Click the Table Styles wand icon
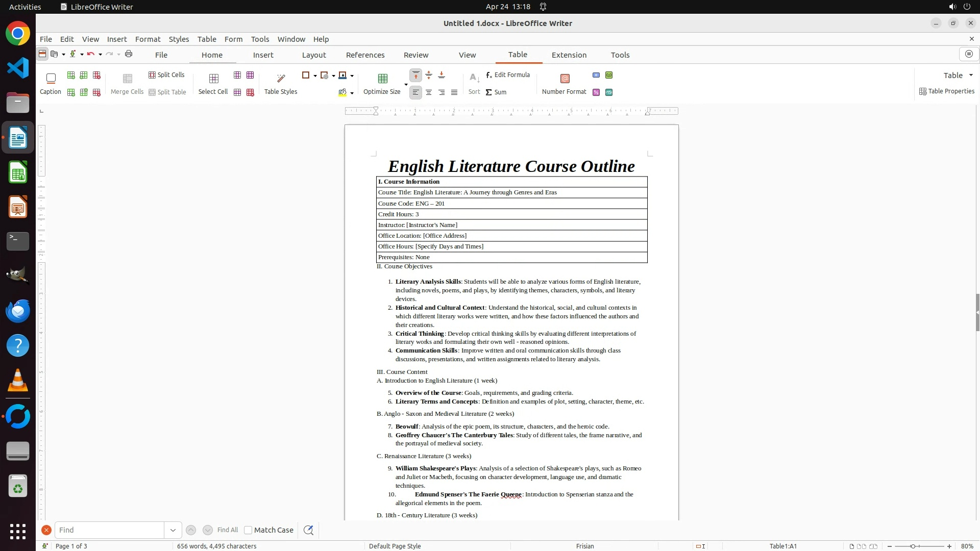Screen dimensions: 980x551 point(281,78)
